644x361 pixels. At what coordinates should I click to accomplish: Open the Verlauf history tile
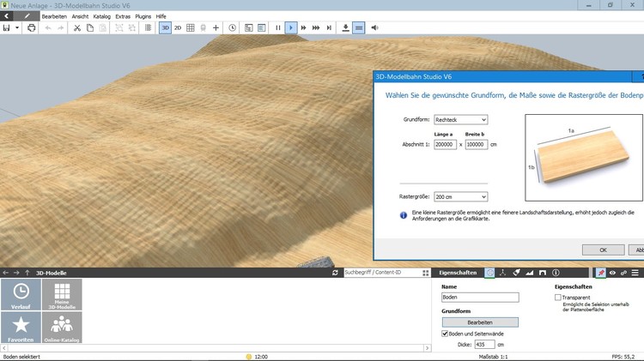pyautogui.click(x=21, y=295)
